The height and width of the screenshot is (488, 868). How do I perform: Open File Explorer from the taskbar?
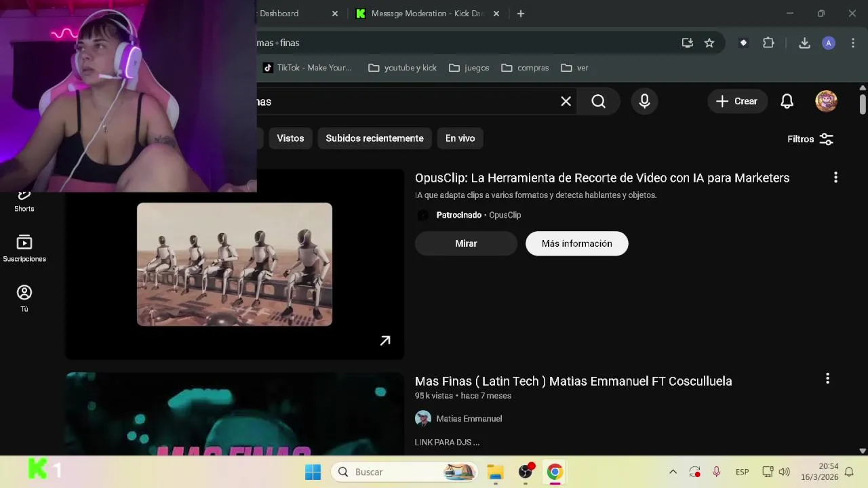(496, 472)
